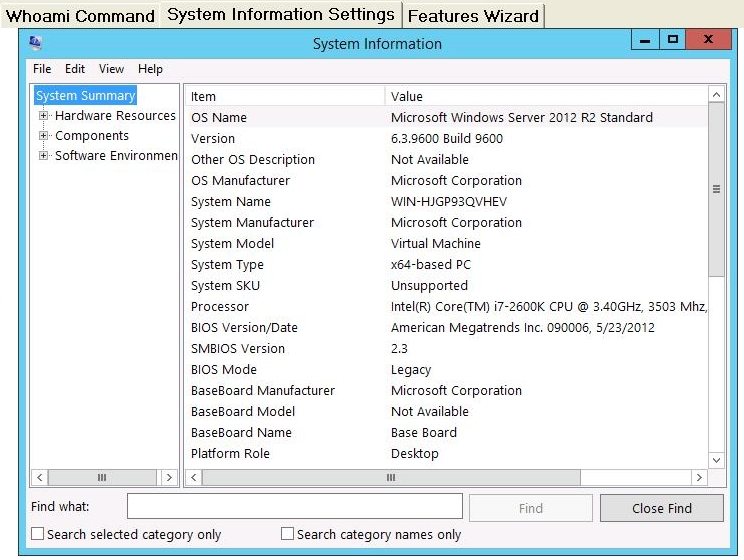Select the System Model row
This screenshot has height=560, width=744.
tap(446, 243)
